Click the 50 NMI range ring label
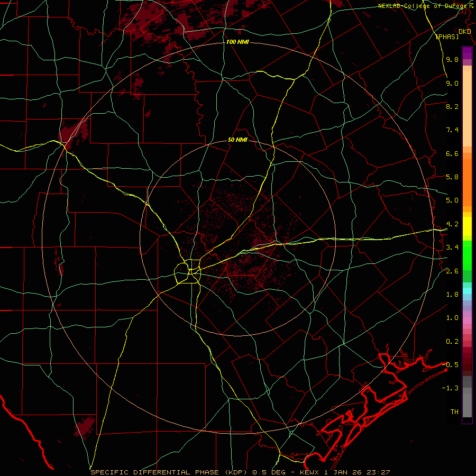476x476 pixels. [x=237, y=140]
